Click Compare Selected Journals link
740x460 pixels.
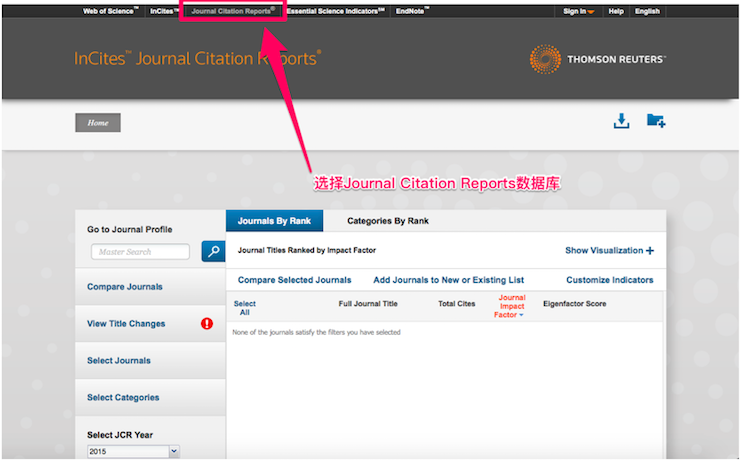[294, 280]
